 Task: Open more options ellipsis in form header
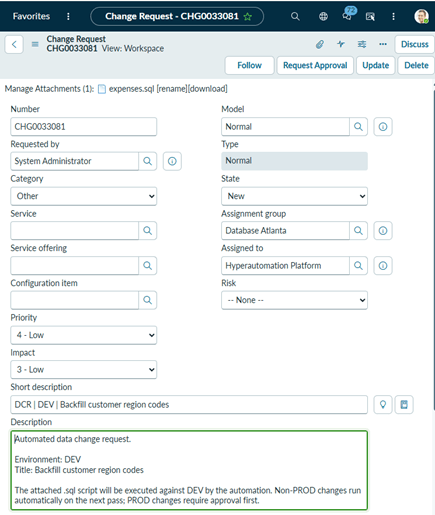(x=383, y=44)
